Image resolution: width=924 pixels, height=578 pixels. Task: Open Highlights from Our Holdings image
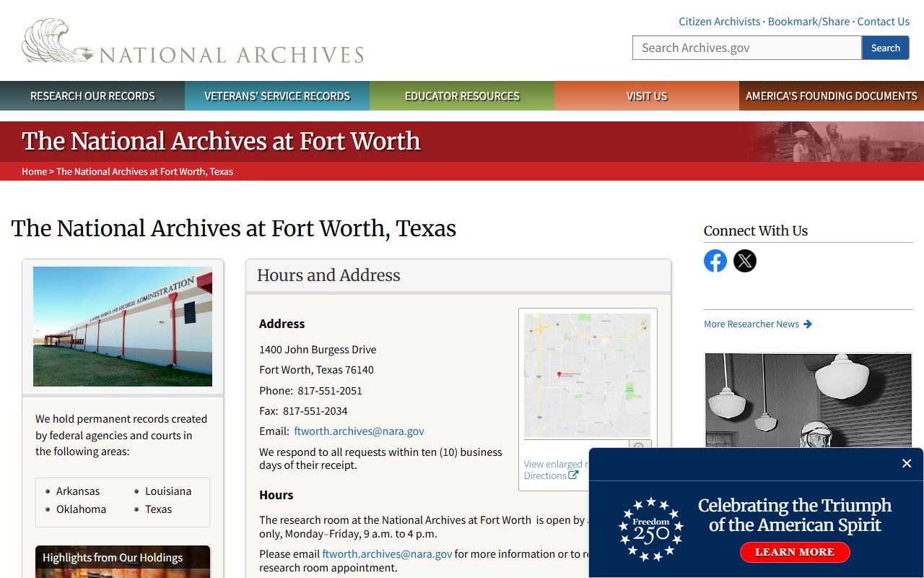(x=123, y=561)
